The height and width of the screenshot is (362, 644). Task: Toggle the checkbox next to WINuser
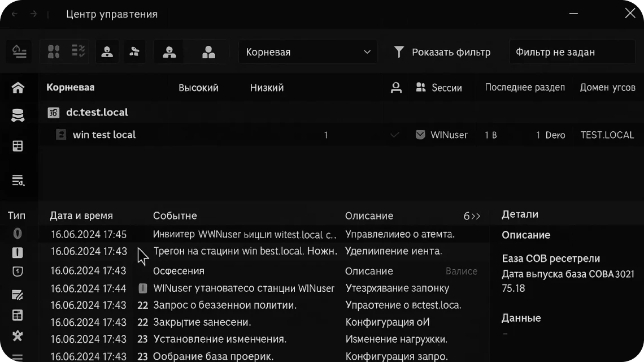point(420,135)
